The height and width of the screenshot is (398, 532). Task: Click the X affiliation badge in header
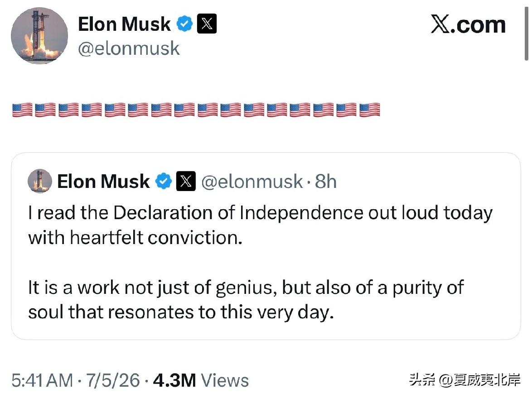[x=207, y=24]
